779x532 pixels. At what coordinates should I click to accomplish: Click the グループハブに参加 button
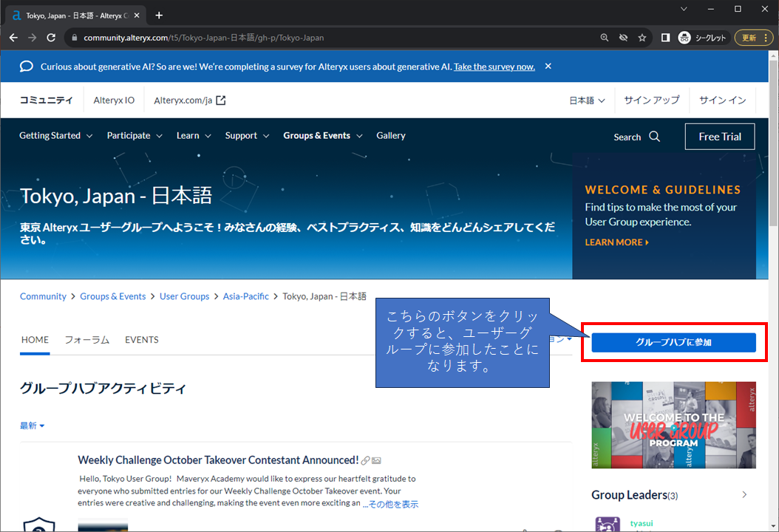(673, 343)
